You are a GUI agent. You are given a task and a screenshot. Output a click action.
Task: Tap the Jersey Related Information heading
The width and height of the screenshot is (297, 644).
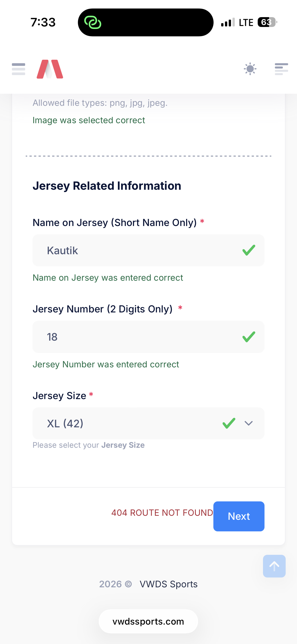point(107,186)
